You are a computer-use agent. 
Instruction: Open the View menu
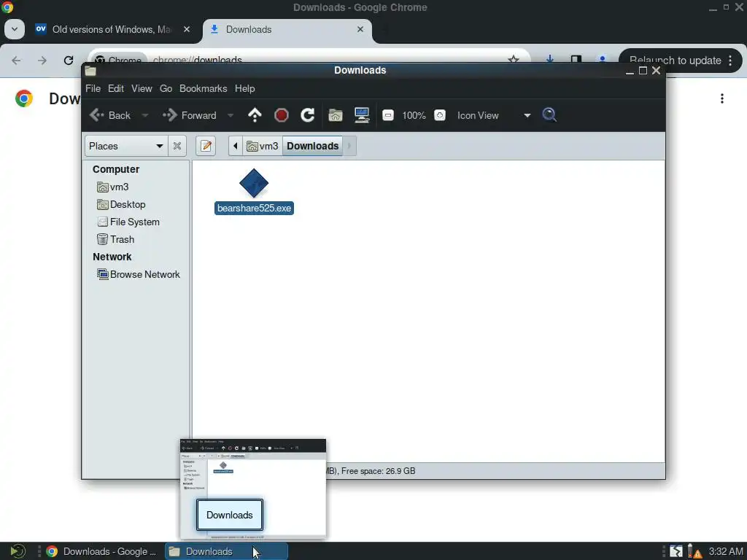pyautogui.click(x=142, y=88)
